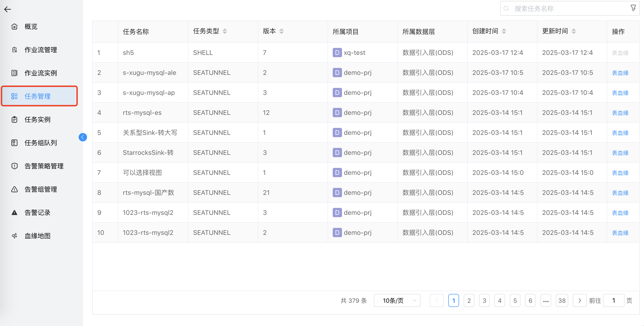
Task: Open the 概览 overview page
Action: pyautogui.click(x=30, y=27)
